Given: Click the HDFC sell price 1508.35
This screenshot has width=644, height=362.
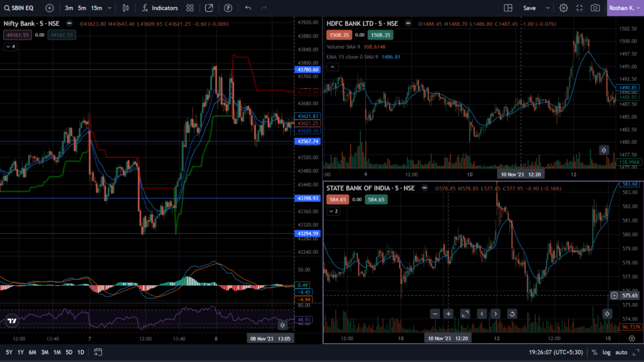Looking at the screenshot, I should point(339,35).
